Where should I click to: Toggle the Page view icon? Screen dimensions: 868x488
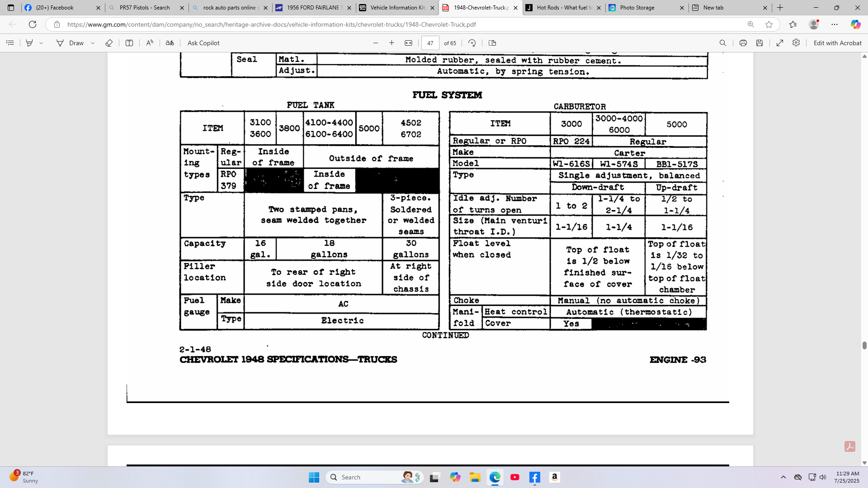click(x=493, y=43)
